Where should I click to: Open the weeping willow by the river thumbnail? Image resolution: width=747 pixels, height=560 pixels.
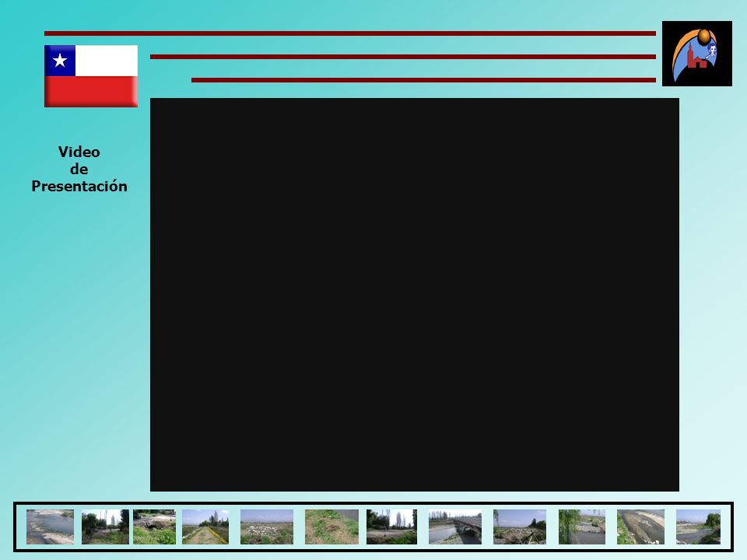(x=582, y=527)
